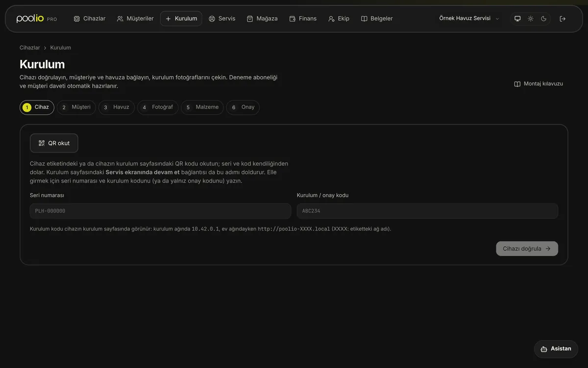Click the poolio PRO logo

pyautogui.click(x=37, y=19)
